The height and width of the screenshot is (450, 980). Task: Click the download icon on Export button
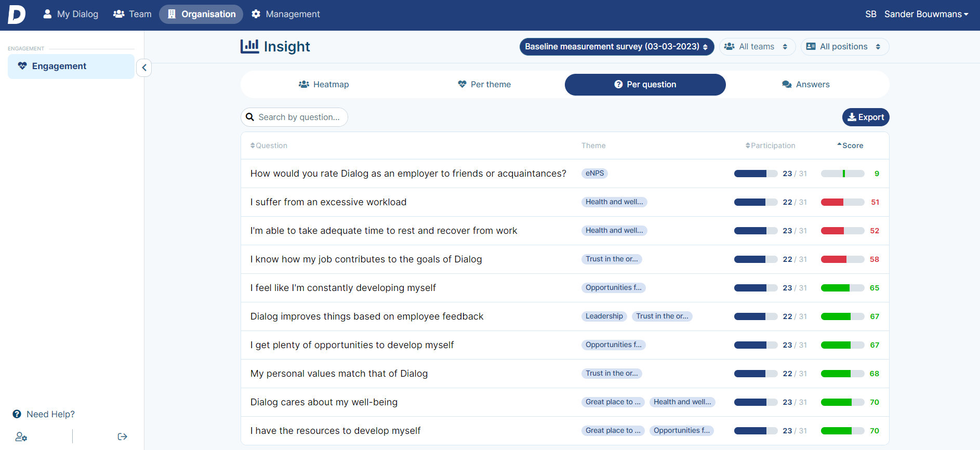pyautogui.click(x=852, y=117)
